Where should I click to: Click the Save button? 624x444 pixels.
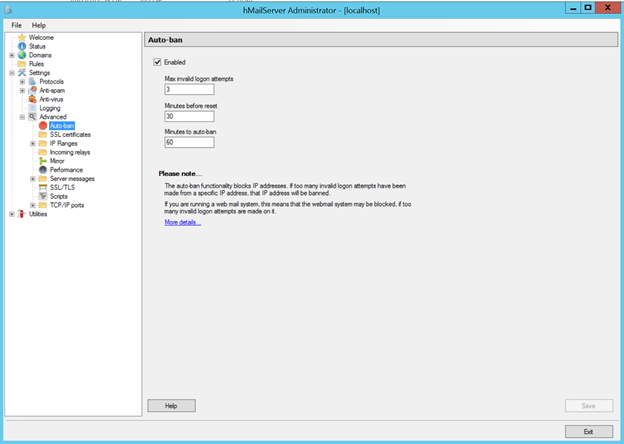pyautogui.click(x=589, y=405)
